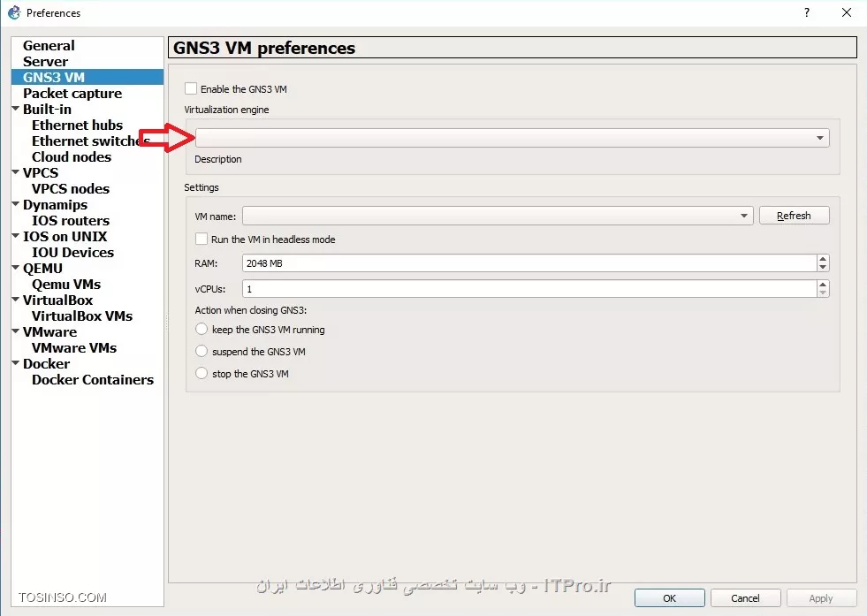Collapse the IOS on UNIX section
Viewport: 867px width, 616px height.
click(16, 236)
